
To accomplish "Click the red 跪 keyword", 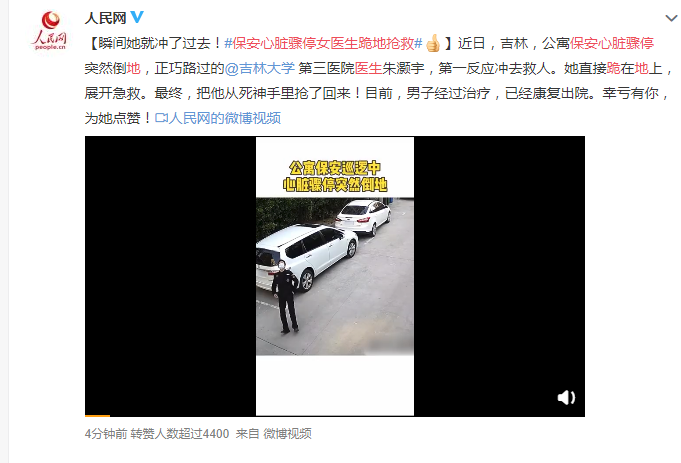I will [613, 68].
